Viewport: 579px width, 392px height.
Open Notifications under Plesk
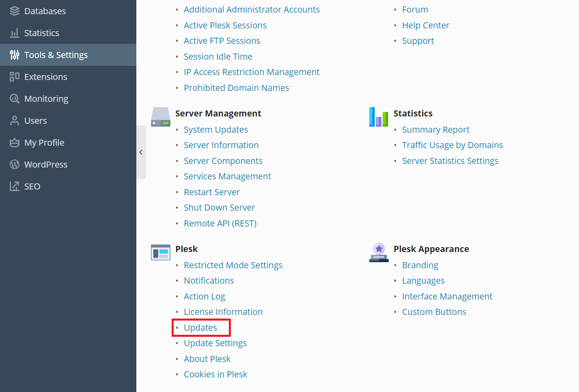pyautogui.click(x=209, y=280)
